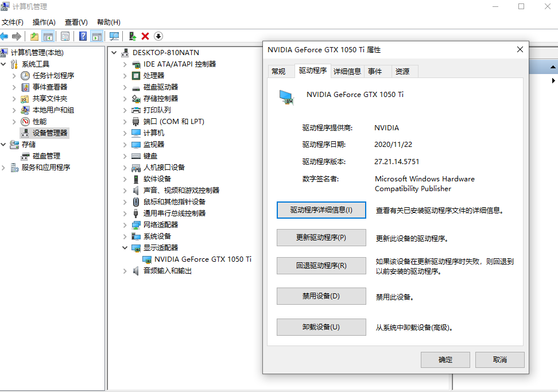The height and width of the screenshot is (392, 558).
Task: Click the blue question mark help icon
Action: 83,36
